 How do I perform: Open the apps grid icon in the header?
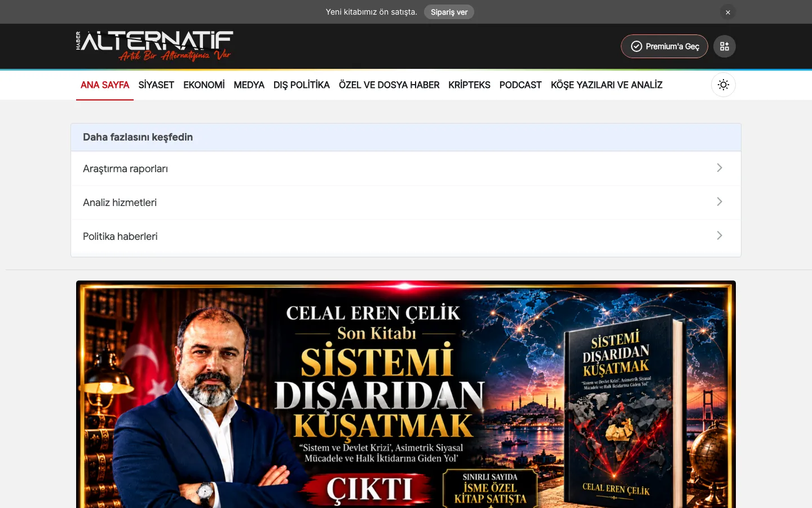point(725,46)
